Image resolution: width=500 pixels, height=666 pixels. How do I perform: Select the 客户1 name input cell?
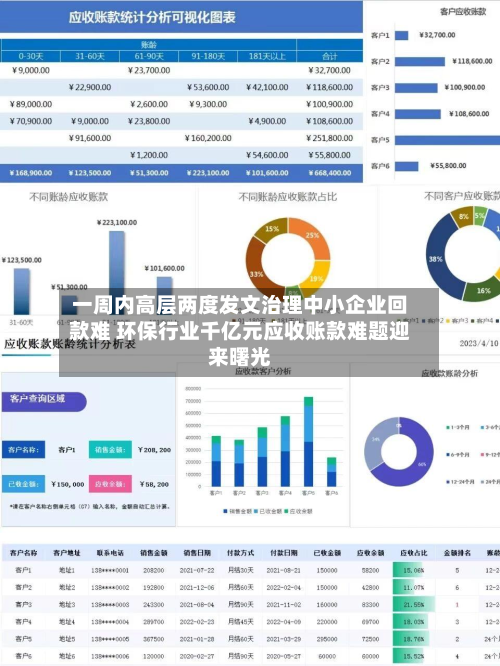click(67, 450)
